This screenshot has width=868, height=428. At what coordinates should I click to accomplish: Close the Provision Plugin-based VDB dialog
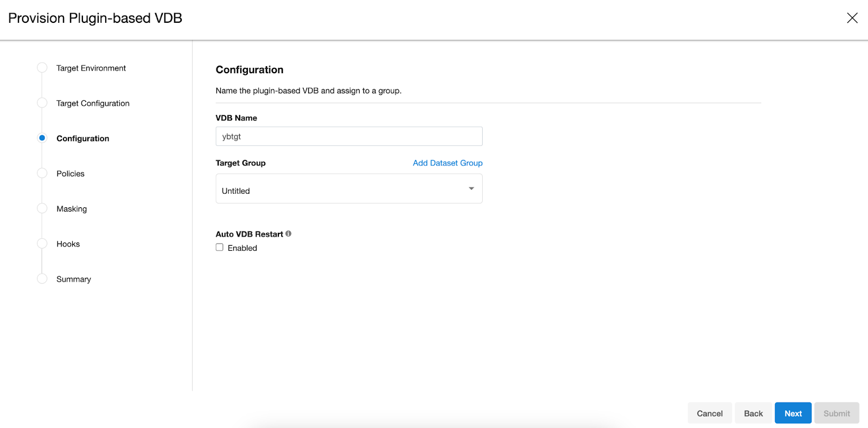(852, 18)
